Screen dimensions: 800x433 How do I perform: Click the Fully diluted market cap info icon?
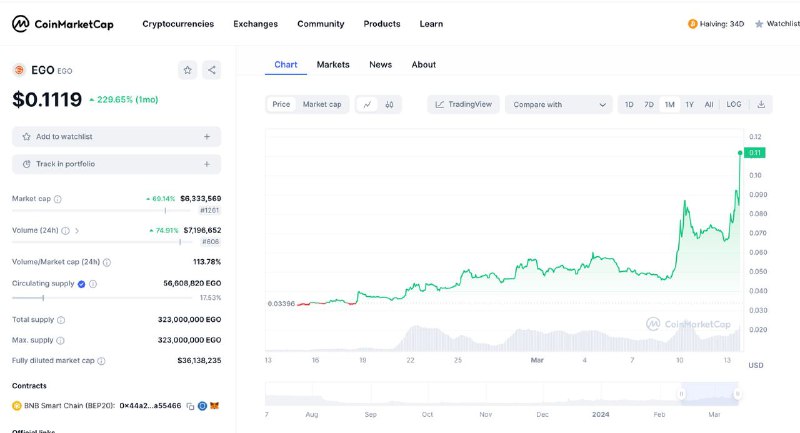coord(101,361)
